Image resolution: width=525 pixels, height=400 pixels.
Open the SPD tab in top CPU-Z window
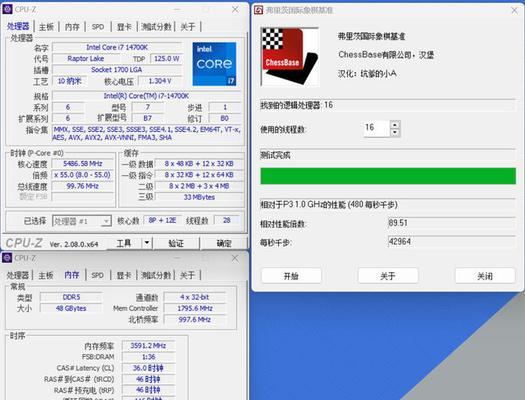tap(98, 27)
